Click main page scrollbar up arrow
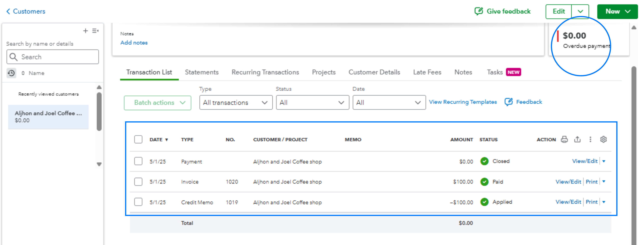Screen dimensions: 644x245 (634, 28)
